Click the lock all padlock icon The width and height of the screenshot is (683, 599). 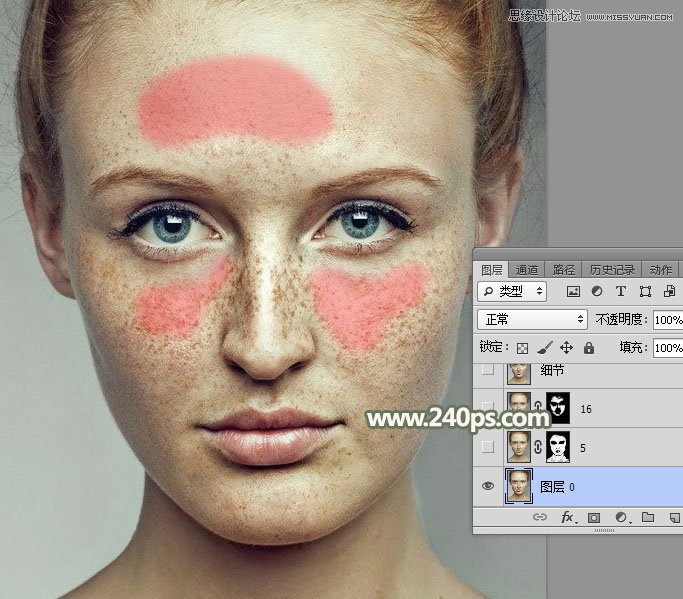(588, 348)
